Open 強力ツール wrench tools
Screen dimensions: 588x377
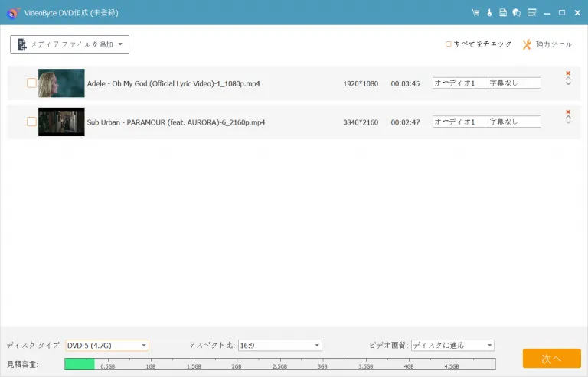[x=547, y=44]
